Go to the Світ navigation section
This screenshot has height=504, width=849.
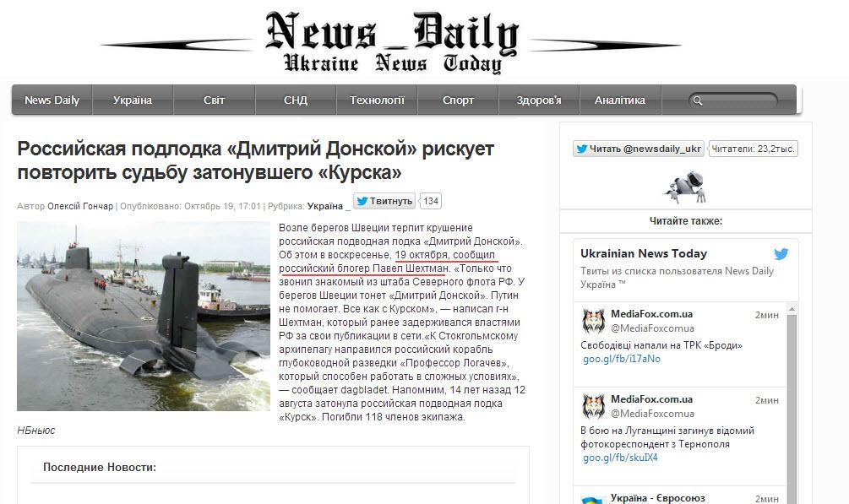tap(214, 100)
